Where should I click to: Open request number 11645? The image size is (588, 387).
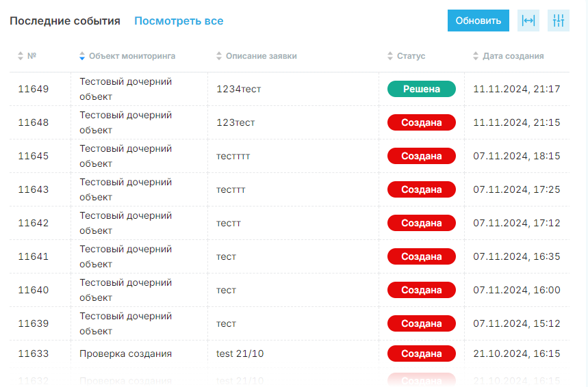(34, 156)
